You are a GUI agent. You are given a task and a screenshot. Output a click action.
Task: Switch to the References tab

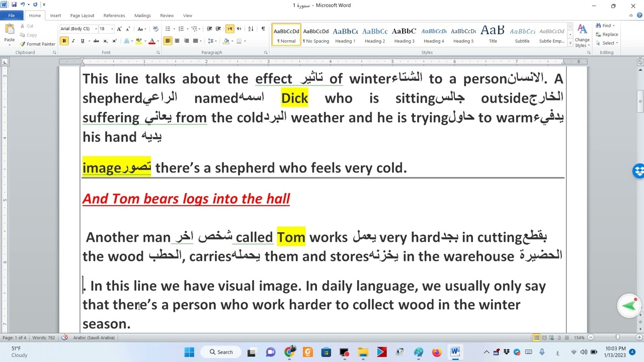[114, 16]
